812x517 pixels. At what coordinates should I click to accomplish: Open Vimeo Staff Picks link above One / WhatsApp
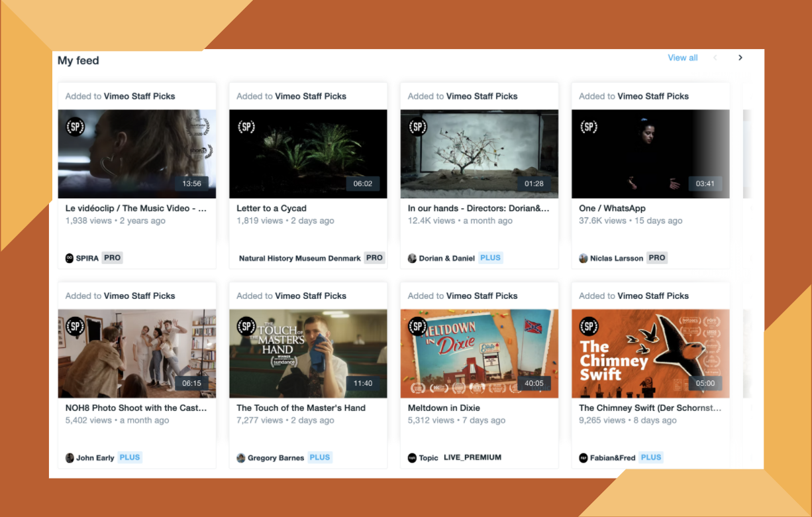pos(653,96)
